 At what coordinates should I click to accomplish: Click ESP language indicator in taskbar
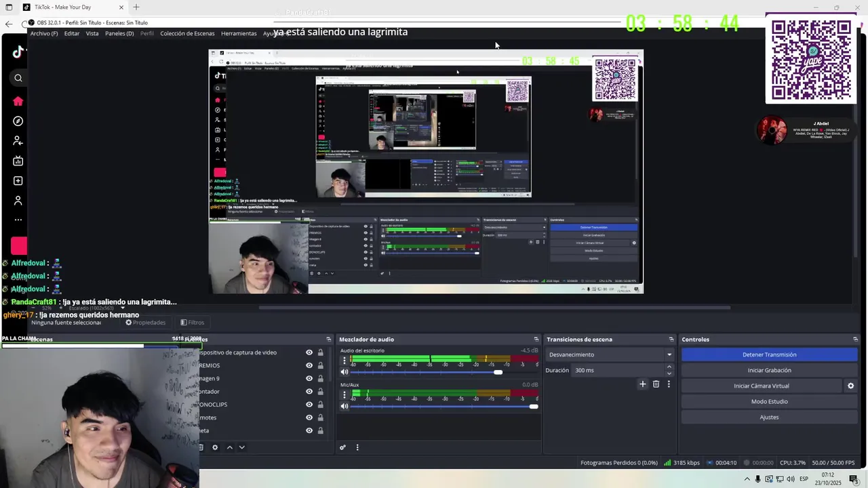804,479
